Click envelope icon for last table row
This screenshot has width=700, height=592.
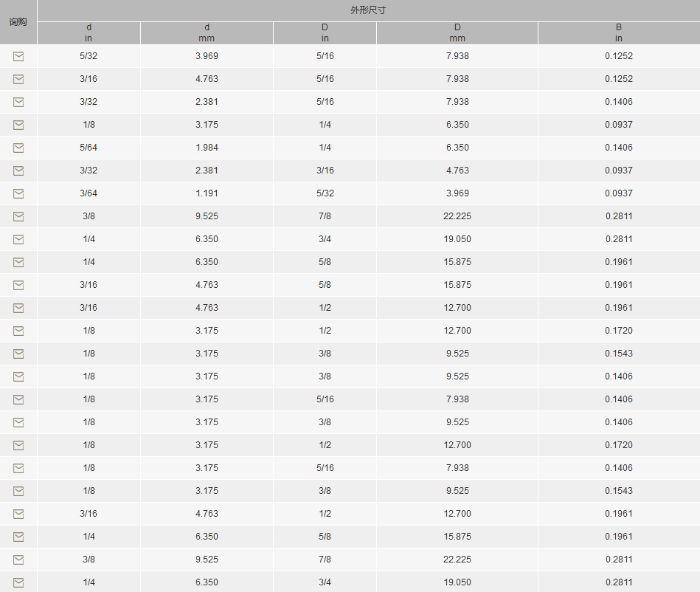[18, 582]
